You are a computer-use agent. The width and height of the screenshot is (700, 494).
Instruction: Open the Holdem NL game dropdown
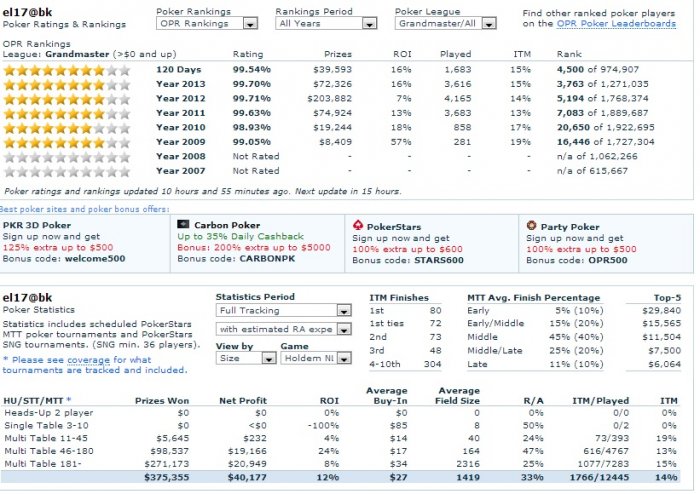(x=316, y=358)
